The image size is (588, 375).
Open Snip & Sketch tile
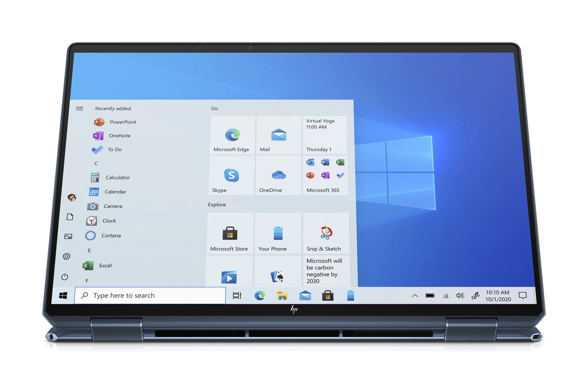tap(326, 233)
